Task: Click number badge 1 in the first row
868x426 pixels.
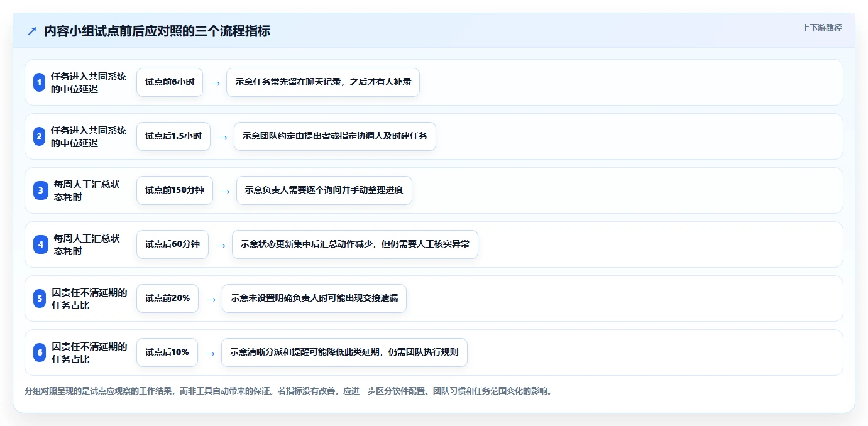Action: tap(40, 82)
